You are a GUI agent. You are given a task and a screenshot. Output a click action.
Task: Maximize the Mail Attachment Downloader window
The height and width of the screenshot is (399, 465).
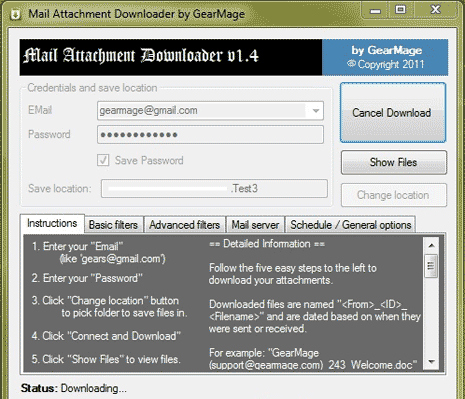pos(401,10)
